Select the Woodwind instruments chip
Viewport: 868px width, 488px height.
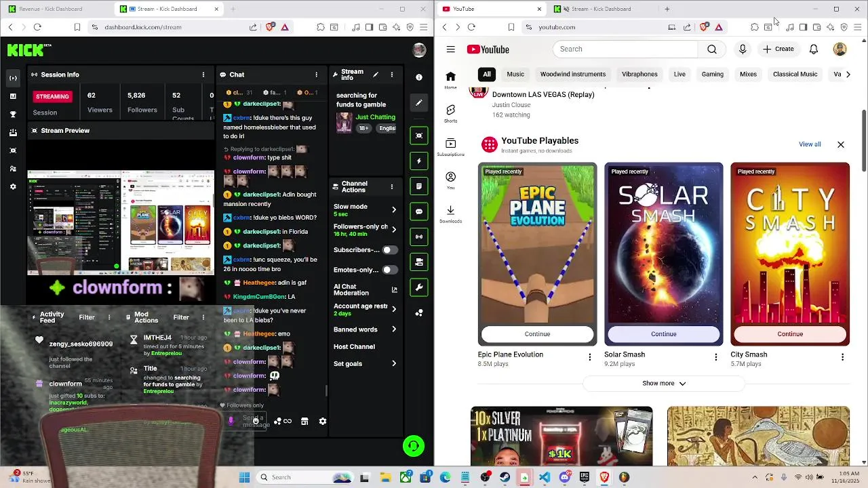click(x=573, y=74)
